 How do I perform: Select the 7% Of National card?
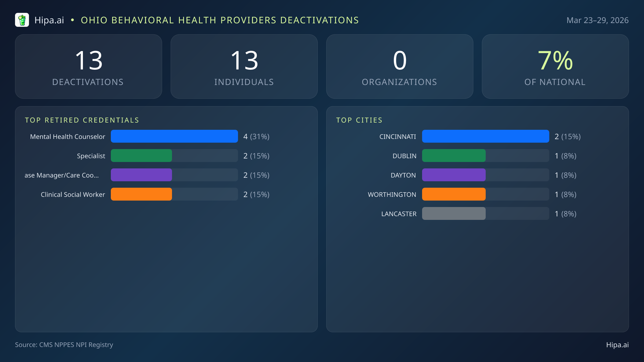pos(555,67)
